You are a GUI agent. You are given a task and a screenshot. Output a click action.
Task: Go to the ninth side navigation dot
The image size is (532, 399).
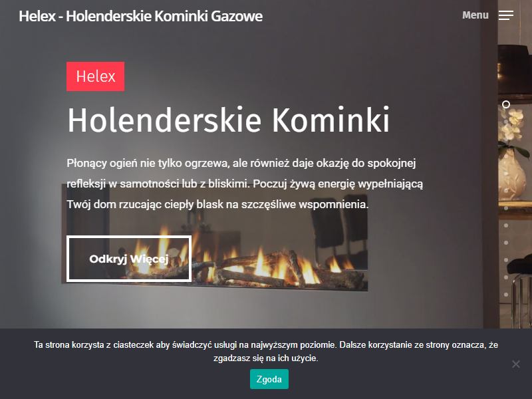tap(506, 243)
